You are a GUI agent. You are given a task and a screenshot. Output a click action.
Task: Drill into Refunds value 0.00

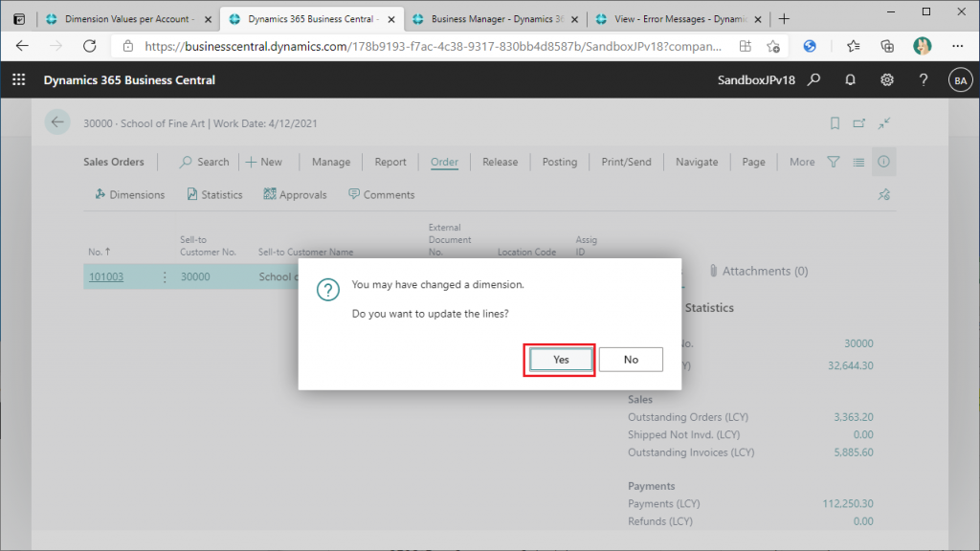click(x=863, y=520)
